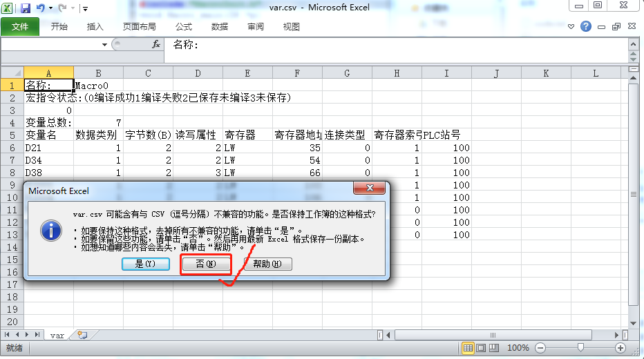Image resolution: width=644 pixels, height=359 pixels.
Task: Click the zoom slider handle
Action: (580, 347)
